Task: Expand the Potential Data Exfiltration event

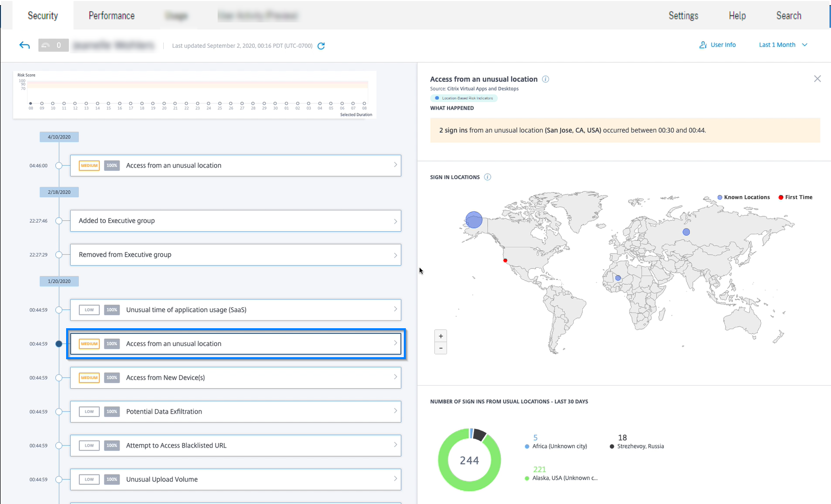Action: click(235, 412)
